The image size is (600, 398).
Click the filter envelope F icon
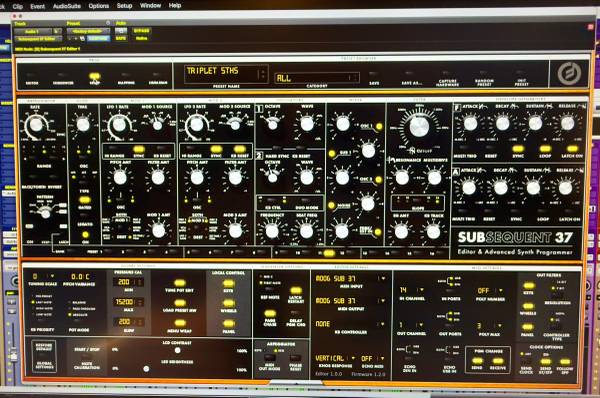pyautogui.click(x=457, y=107)
